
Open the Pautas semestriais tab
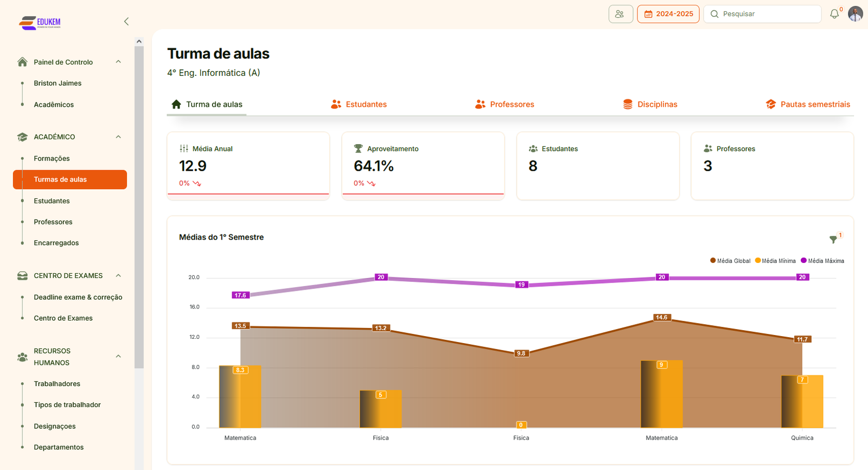pyautogui.click(x=808, y=105)
